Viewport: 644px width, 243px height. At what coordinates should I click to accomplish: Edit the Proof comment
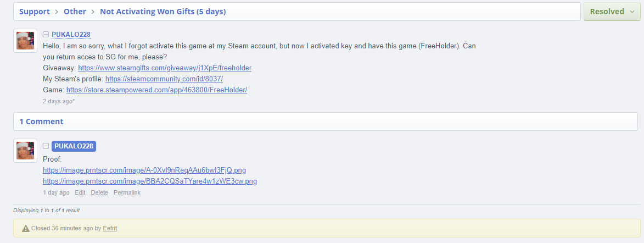tap(80, 192)
